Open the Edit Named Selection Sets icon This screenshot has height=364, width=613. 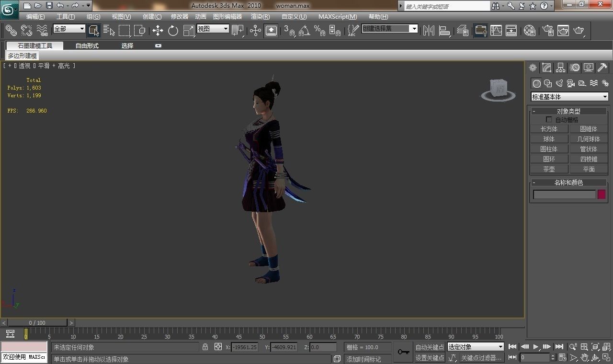point(352,31)
